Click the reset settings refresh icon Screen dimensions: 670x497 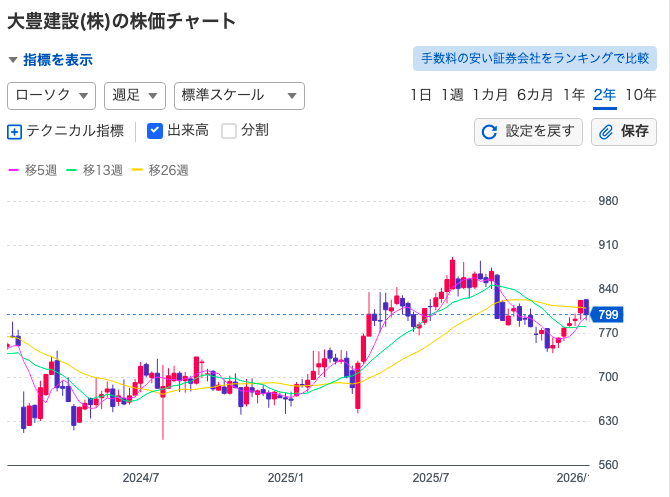coord(490,131)
